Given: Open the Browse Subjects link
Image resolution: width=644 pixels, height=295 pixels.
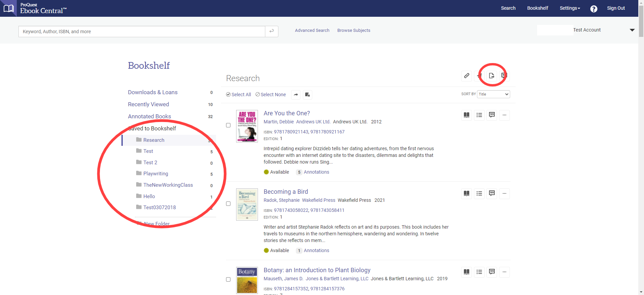Looking at the screenshot, I should click(354, 31).
